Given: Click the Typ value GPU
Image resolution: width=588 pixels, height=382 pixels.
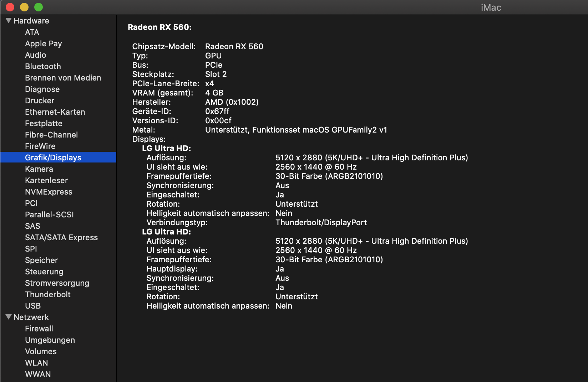Looking at the screenshot, I should tap(213, 56).
